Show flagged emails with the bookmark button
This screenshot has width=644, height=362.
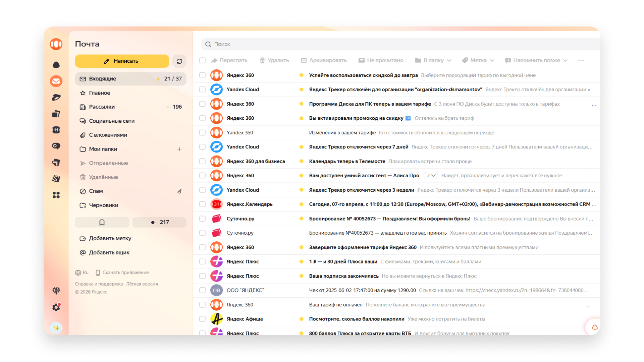click(102, 222)
